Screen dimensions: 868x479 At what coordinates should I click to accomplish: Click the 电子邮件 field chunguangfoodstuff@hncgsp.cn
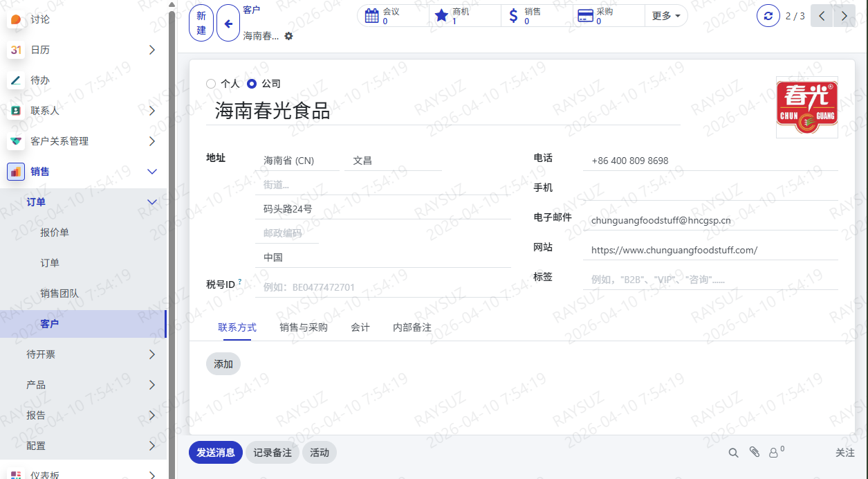click(x=710, y=221)
